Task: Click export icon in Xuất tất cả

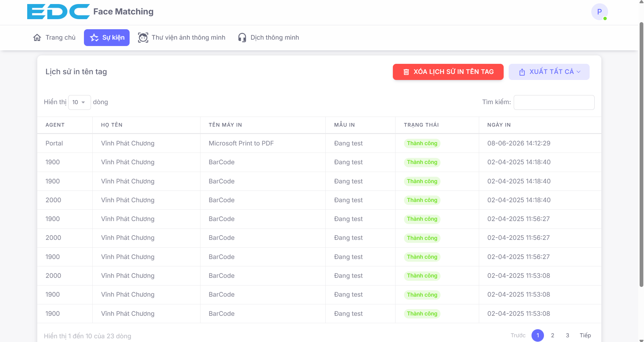Action: tap(522, 72)
